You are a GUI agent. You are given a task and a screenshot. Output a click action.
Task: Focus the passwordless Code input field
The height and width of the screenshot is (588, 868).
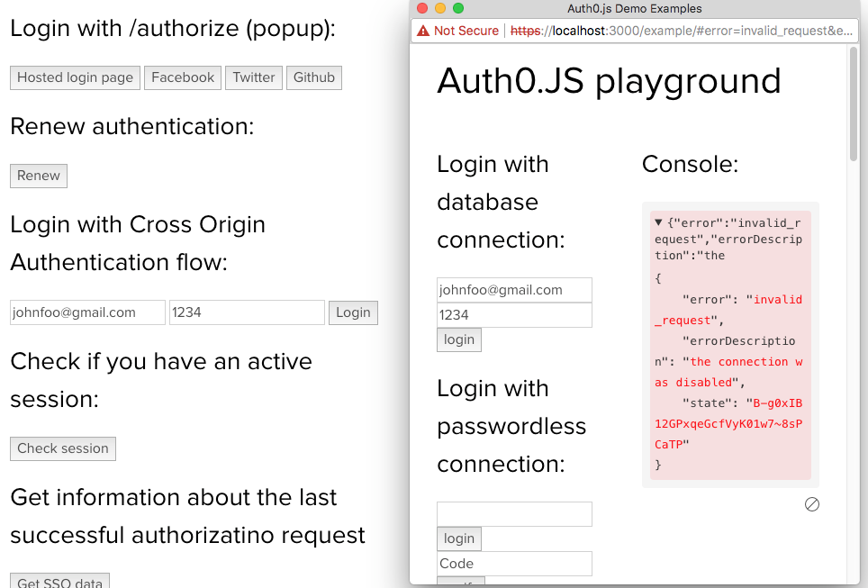click(x=514, y=564)
